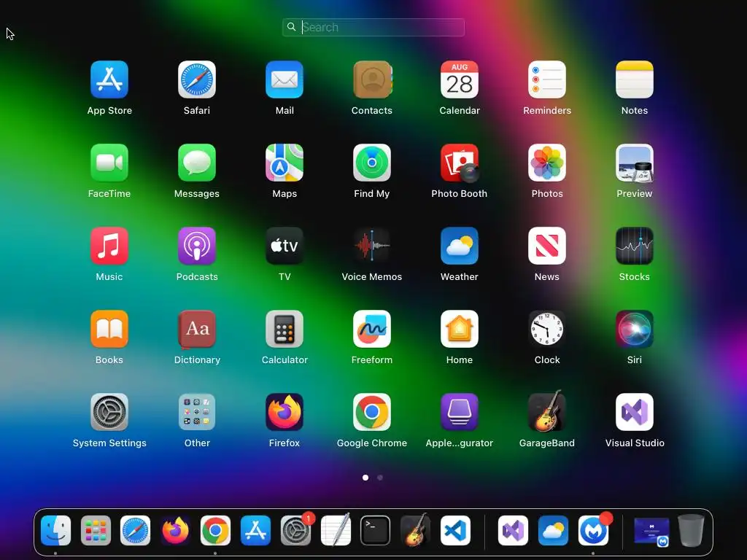Open the Clock app
Image resolution: width=747 pixels, height=560 pixels.
(x=547, y=329)
